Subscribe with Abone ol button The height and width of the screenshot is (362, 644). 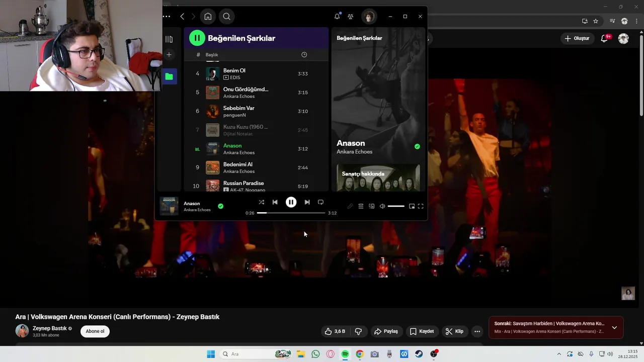pos(95,331)
